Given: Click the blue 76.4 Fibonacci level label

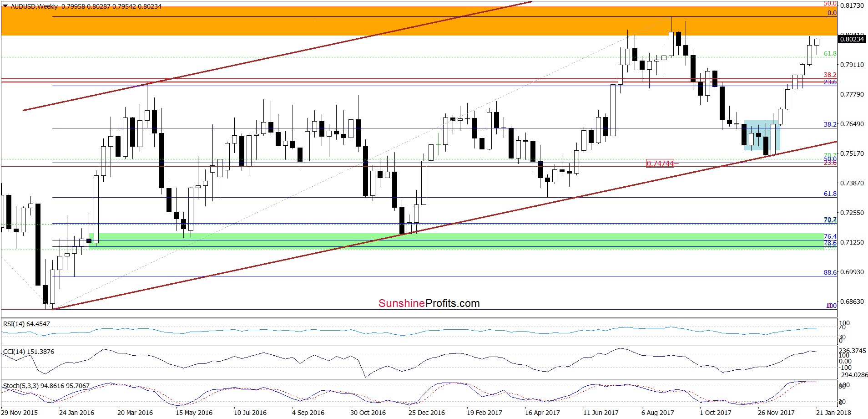Looking at the screenshot, I should 830,236.
